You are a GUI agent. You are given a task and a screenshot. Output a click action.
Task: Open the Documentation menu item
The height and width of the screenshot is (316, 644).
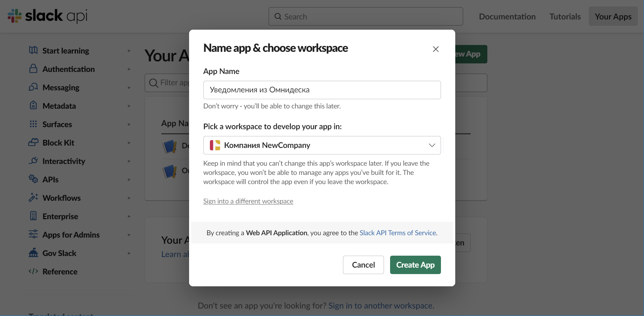(507, 16)
